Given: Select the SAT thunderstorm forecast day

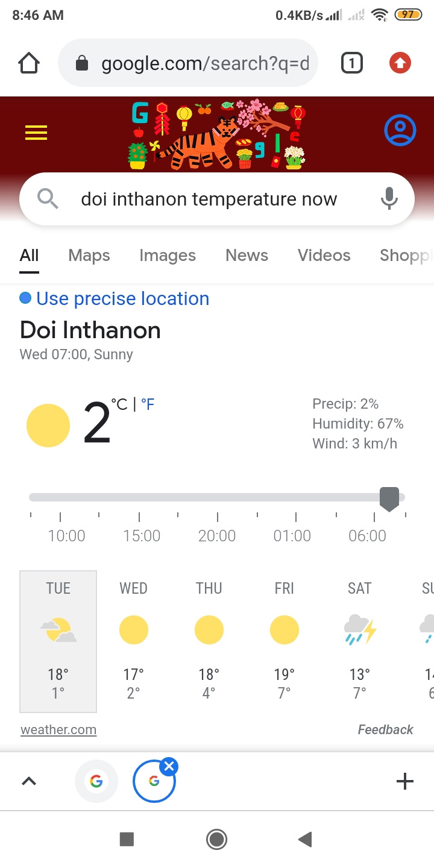Looking at the screenshot, I should pyautogui.click(x=360, y=641).
